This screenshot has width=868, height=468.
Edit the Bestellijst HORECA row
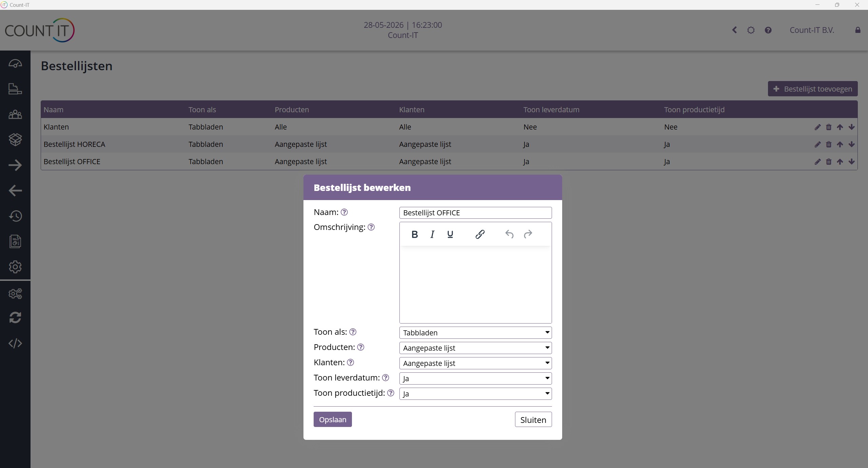point(817,144)
